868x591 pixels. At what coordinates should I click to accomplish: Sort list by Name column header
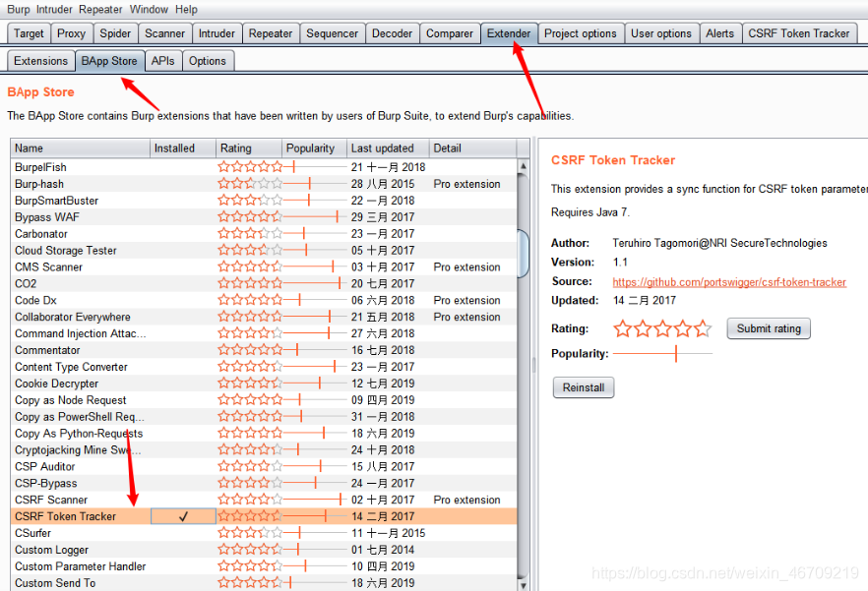point(81,148)
